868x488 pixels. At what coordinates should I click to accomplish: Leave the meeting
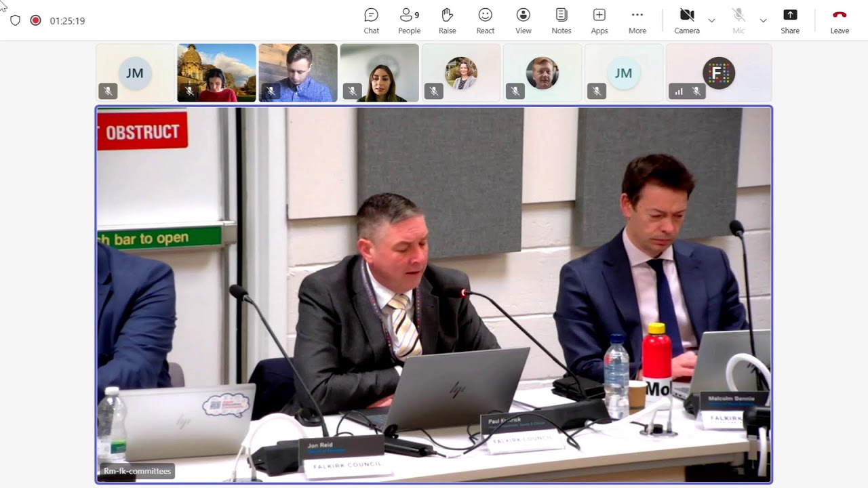(840, 21)
